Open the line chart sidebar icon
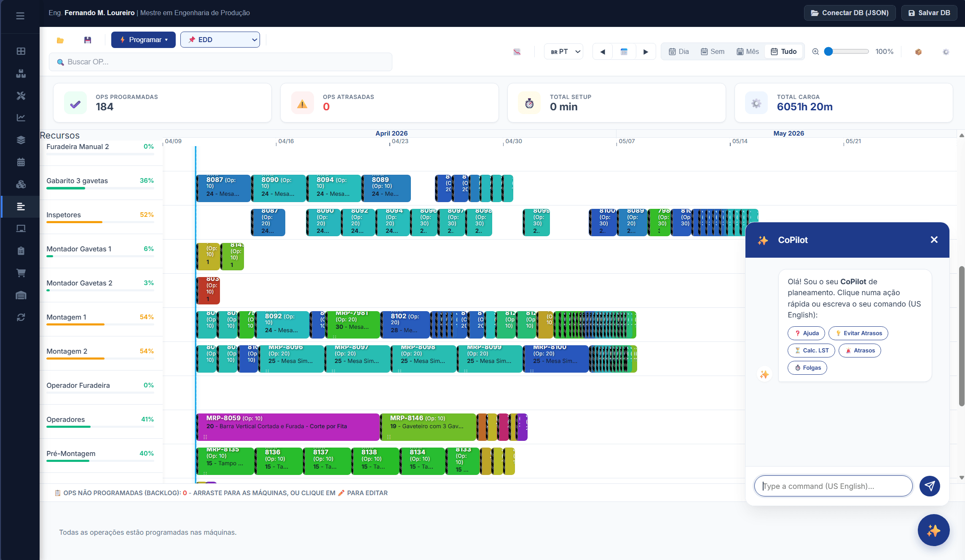Viewport: 965px width, 560px height. pyautogui.click(x=21, y=118)
